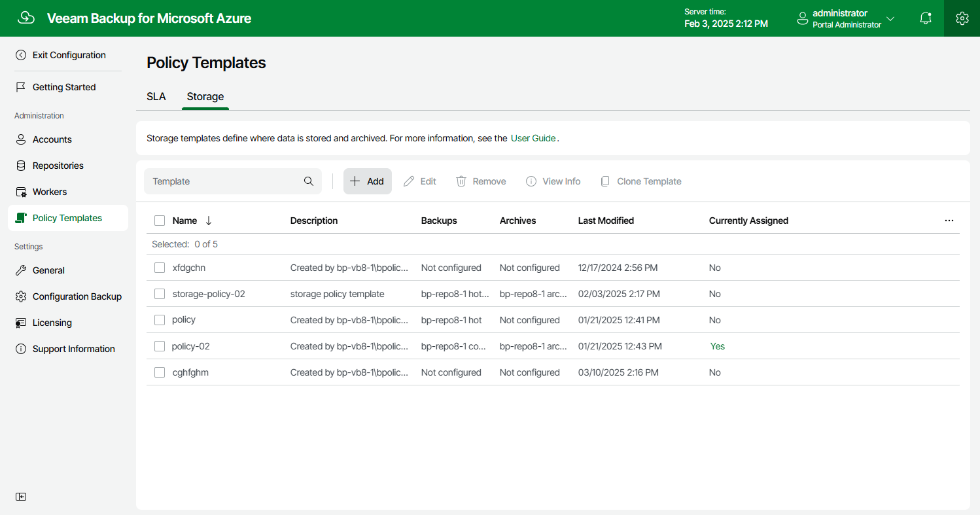The image size is (980, 515).
Task: Click the policy-02 name cell
Action: coord(191,346)
